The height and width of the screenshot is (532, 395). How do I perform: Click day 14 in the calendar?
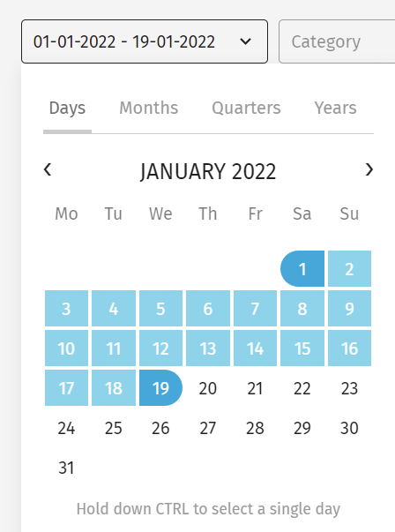tap(255, 348)
